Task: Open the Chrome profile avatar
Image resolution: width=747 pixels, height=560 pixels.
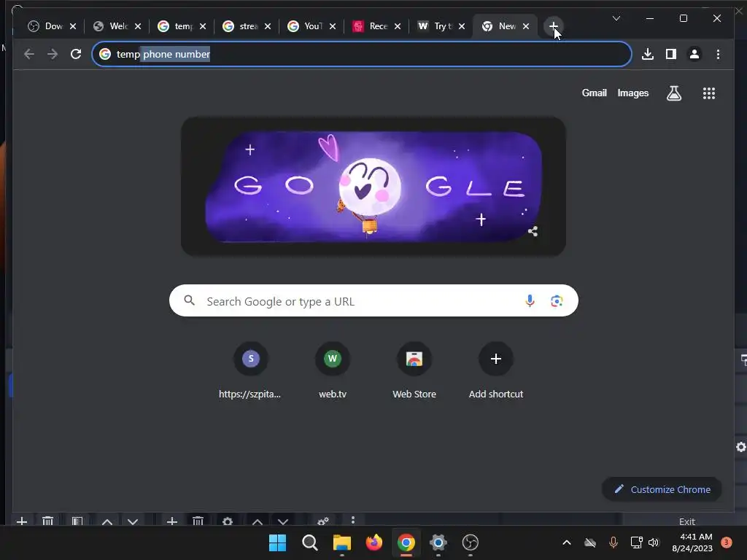Action: (694, 54)
